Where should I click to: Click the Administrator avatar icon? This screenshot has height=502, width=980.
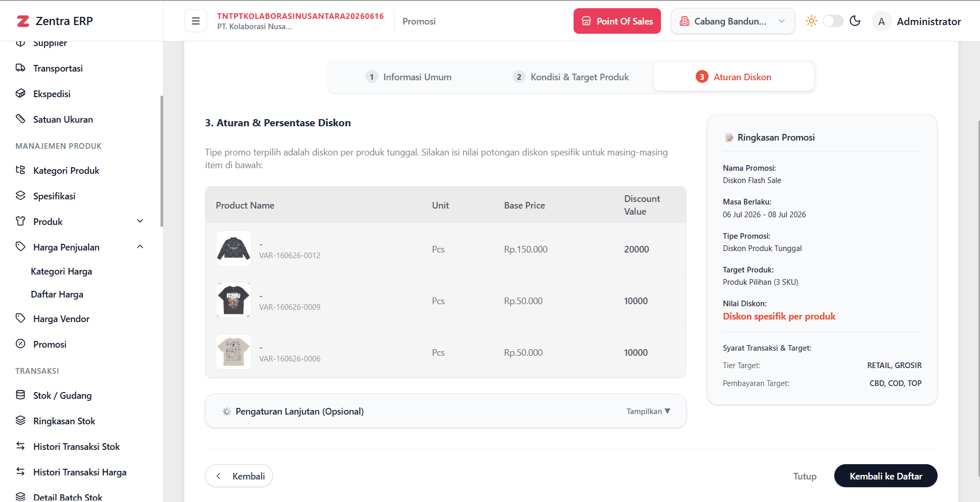click(x=881, y=21)
